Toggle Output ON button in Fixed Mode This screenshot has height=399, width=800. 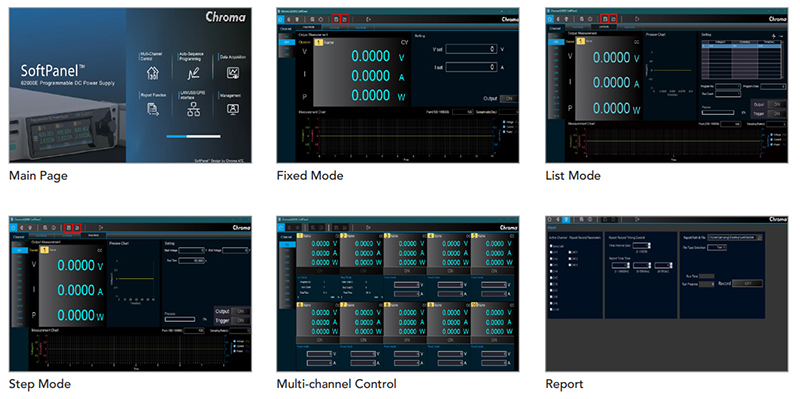click(x=509, y=99)
